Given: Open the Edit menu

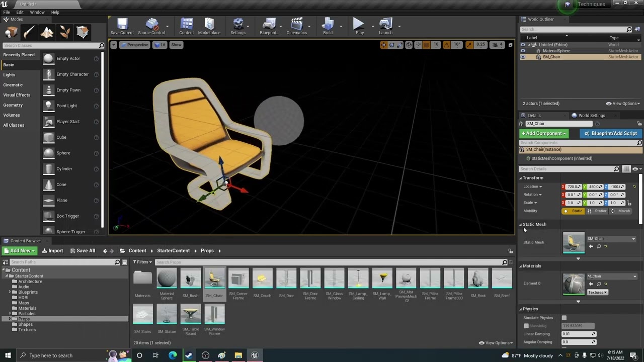Looking at the screenshot, I should [x=20, y=12].
